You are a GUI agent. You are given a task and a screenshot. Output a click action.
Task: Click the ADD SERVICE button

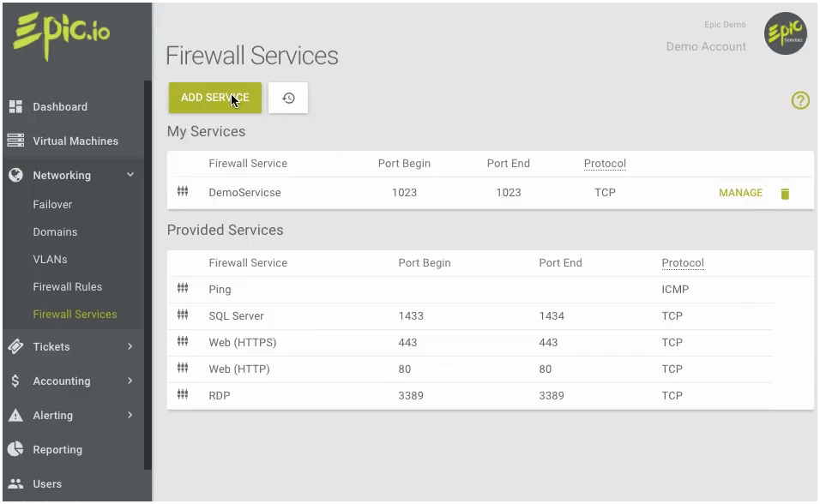click(214, 98)
